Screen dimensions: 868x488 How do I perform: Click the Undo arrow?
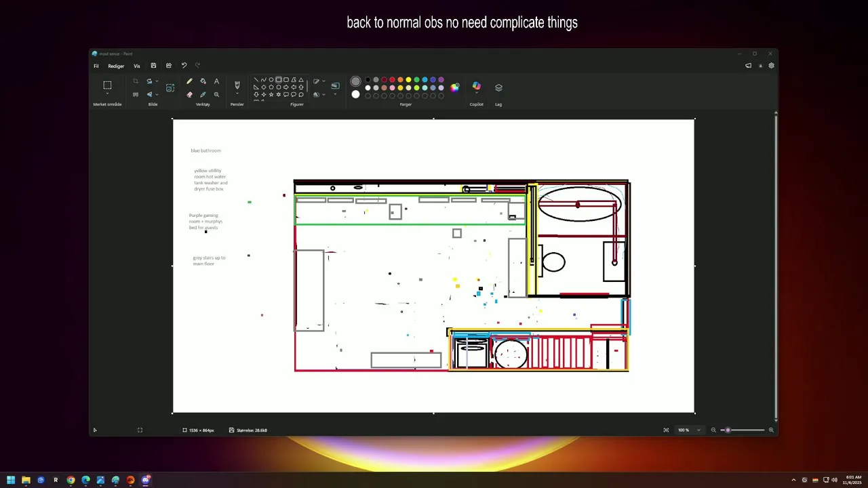184,66
